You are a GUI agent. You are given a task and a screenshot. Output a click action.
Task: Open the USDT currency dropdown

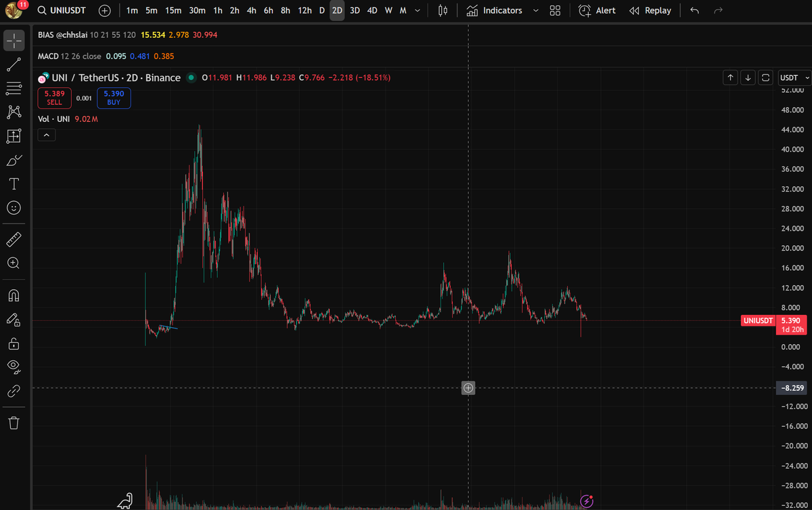point(794,78)
